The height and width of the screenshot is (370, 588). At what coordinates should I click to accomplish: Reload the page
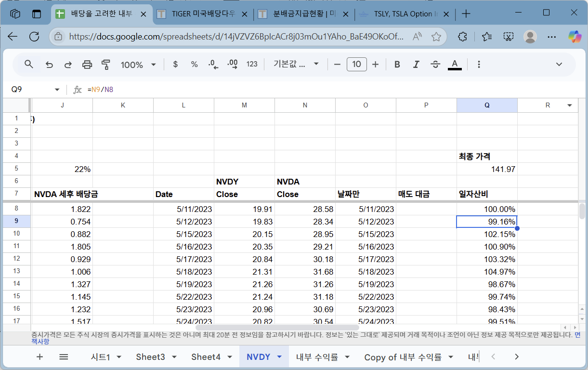34,37
